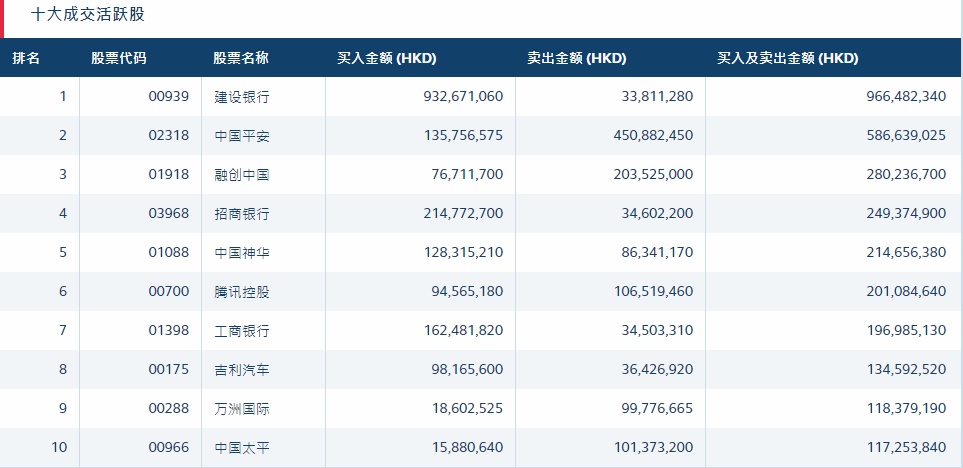Select stock code 00288
The width and height of the screenshot is (963, 468).
point(169,408)
